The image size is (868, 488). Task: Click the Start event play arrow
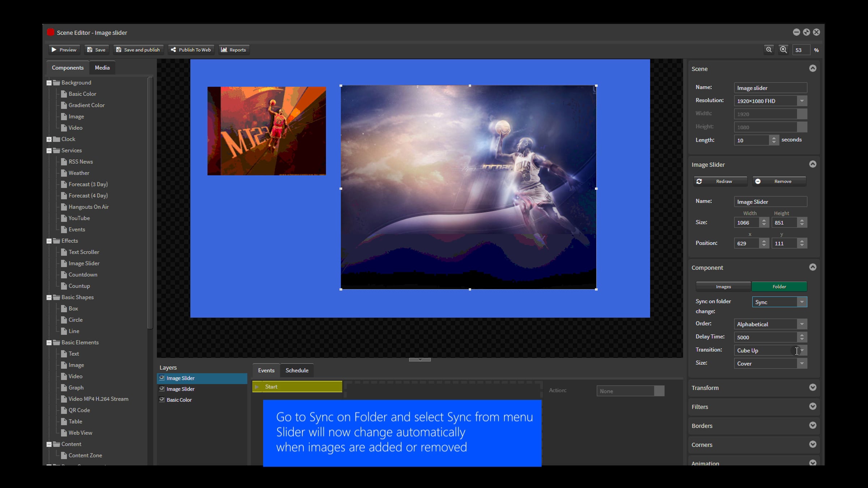click(x=257, y=387)
